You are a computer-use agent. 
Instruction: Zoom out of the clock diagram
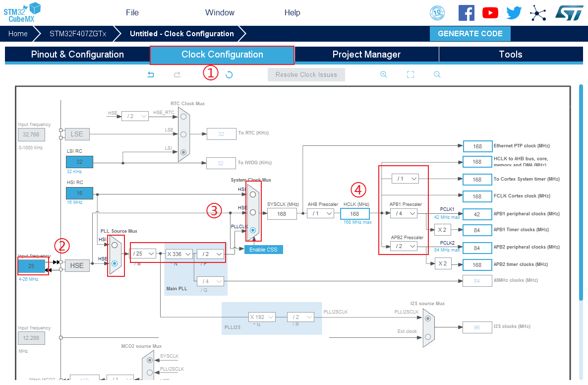[x=437, y=74]
